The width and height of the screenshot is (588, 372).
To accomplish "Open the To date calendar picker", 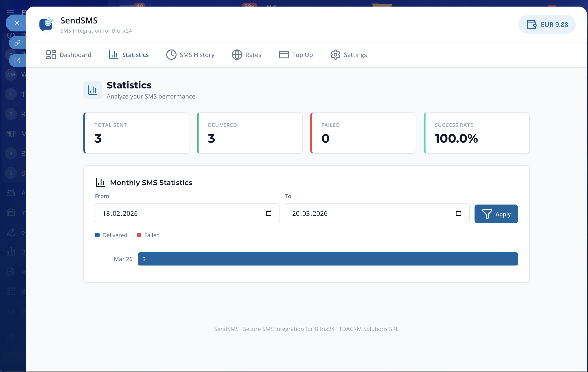I will 458,213.
